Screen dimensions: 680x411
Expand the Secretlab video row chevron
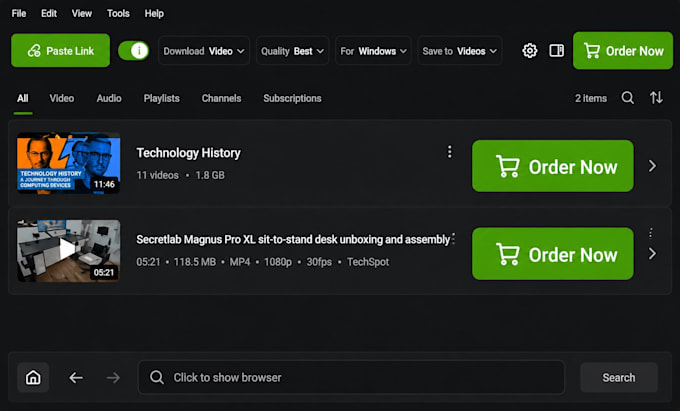click(x=652, y=254)
